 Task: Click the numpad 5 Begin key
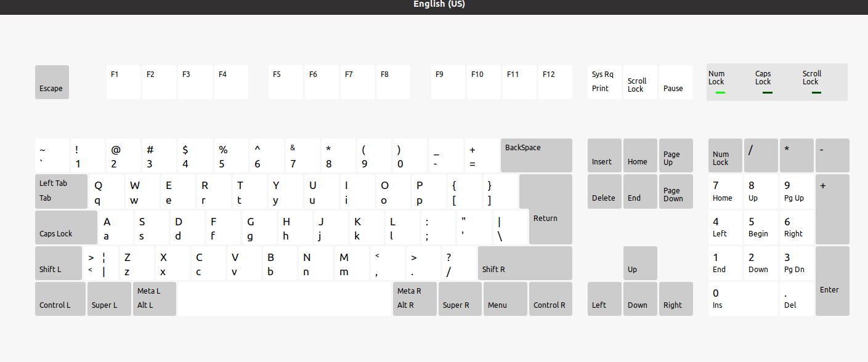click(x=761, y=227)
